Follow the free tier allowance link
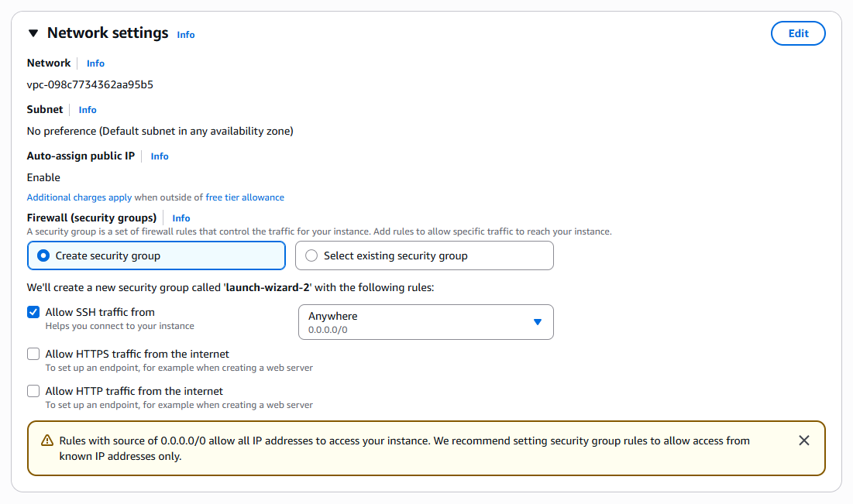The height and width of the screenshot is (504, 853). 245,197
